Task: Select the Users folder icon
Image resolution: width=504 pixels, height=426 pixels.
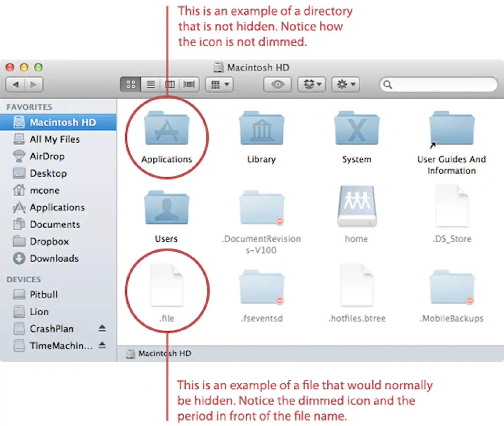Action: [167, 208]
